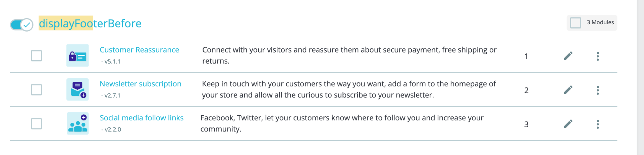The height and width of the screenshot is (155, 644).
Task: Open more options for Newsletter subscription
Action: click(x=598, y=90)
